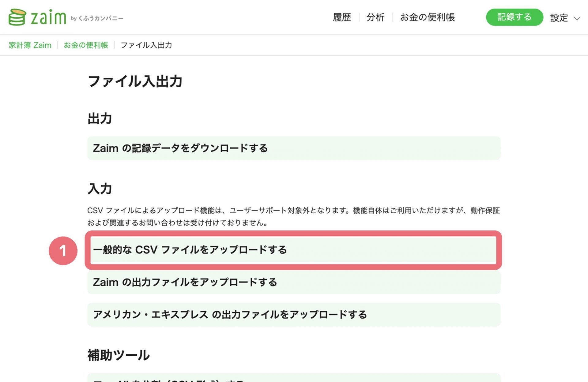This screenshot has height=382, width=588.
Task: Open the 履歴 menu item
Action: tap(342, 17)
